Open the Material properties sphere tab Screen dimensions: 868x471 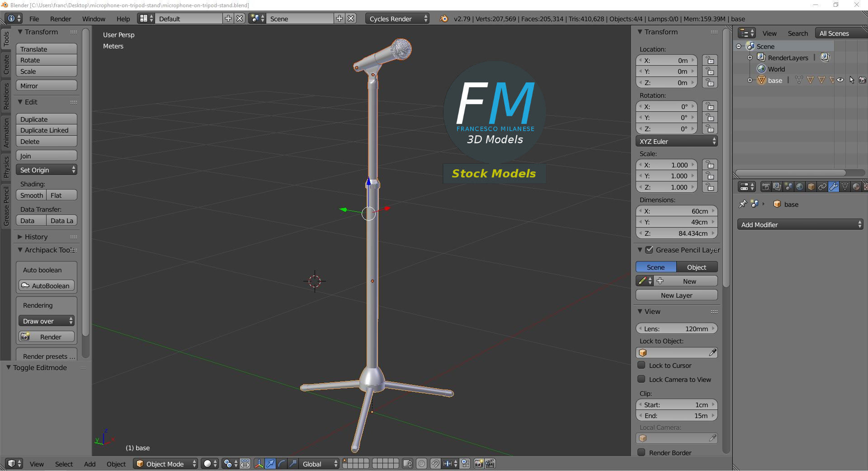point(856,187)
